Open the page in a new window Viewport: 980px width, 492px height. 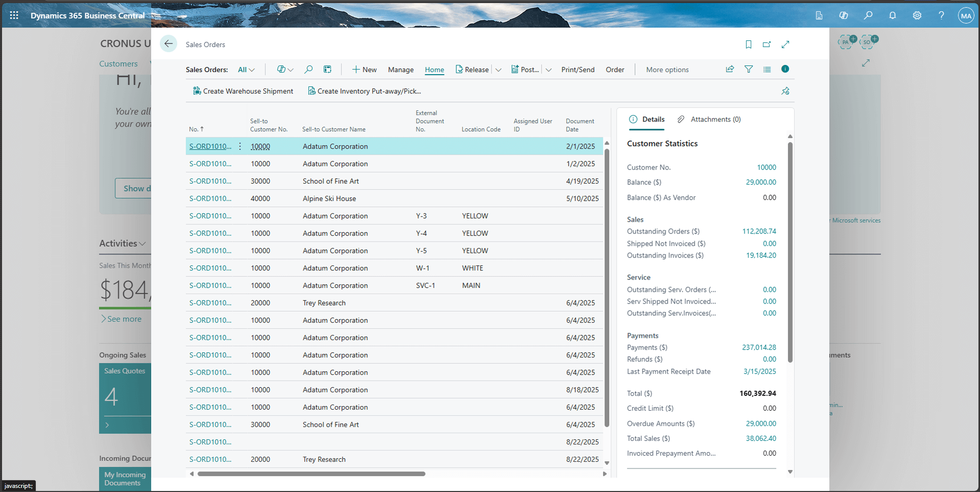(767, 44)
